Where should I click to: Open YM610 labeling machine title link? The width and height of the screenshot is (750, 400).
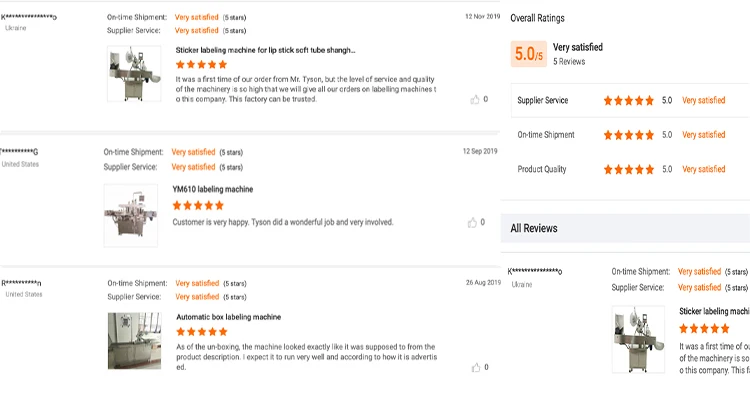[213, 189]
